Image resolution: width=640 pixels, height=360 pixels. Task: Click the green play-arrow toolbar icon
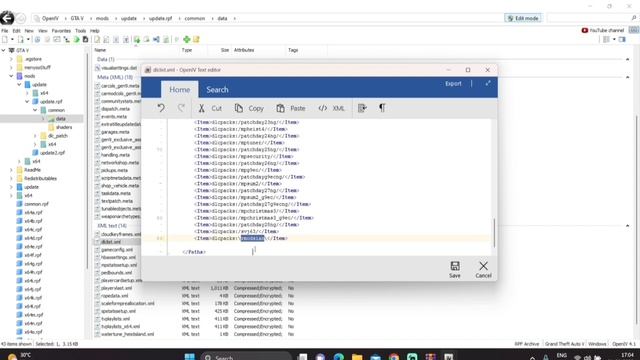(x=76, y=39)
